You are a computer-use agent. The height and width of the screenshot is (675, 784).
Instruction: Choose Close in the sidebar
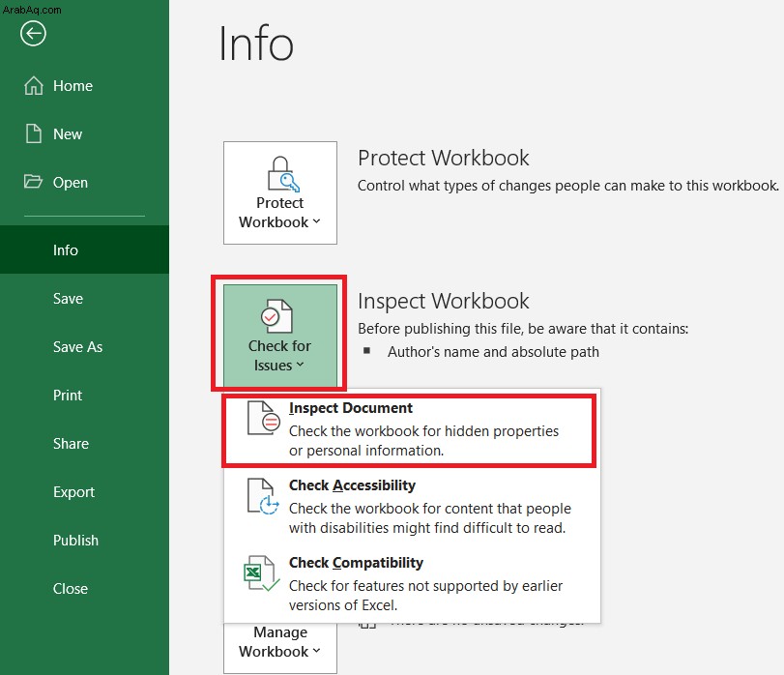click(x=84, y=589)
